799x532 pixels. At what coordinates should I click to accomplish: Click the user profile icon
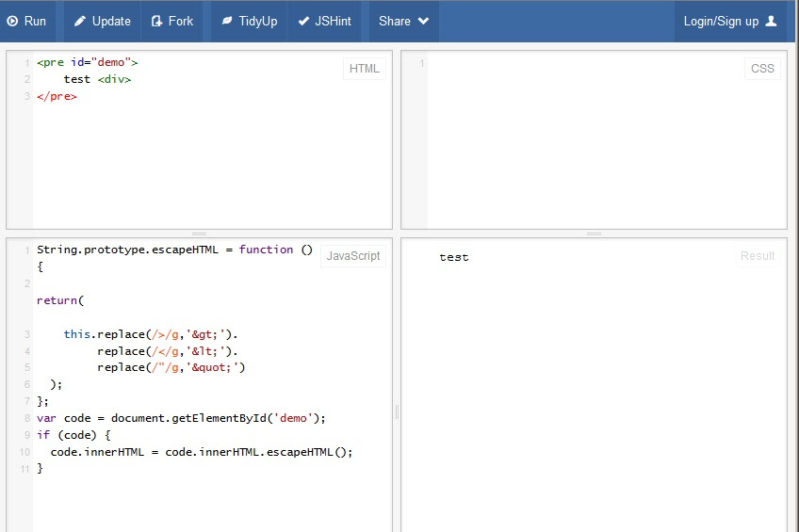coord(771,21)
